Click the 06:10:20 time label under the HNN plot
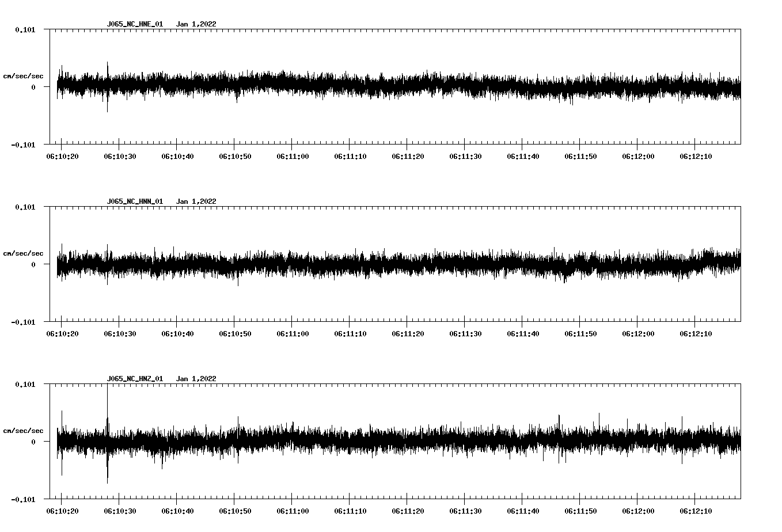This screenshot has width=782, height=532. tap(62, 334)
